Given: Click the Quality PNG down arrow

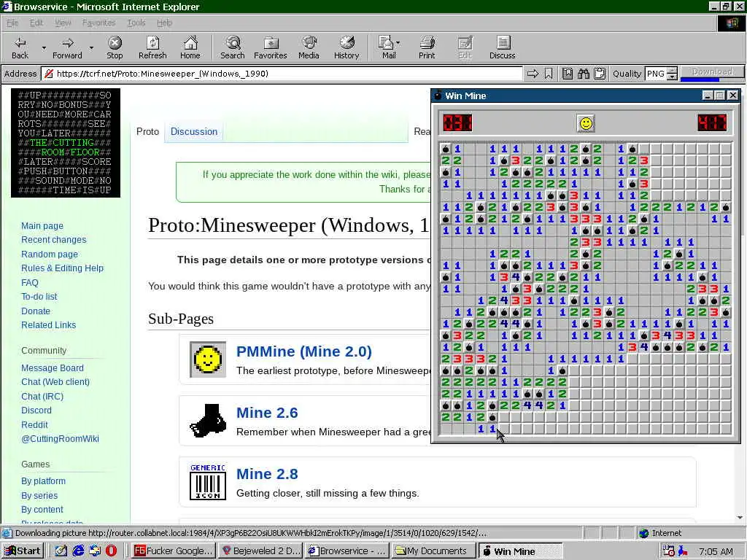Looking at the screenshot, I should tap(672, 77).
